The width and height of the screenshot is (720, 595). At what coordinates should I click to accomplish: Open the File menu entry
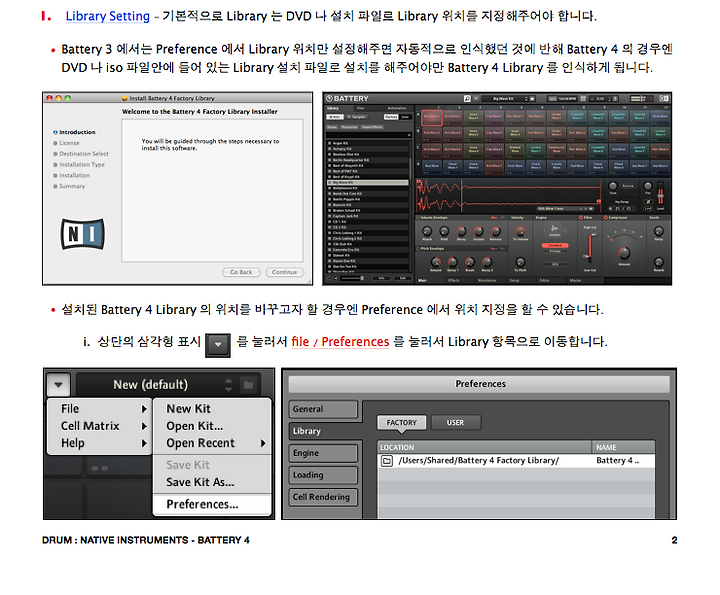click(99, 409)
